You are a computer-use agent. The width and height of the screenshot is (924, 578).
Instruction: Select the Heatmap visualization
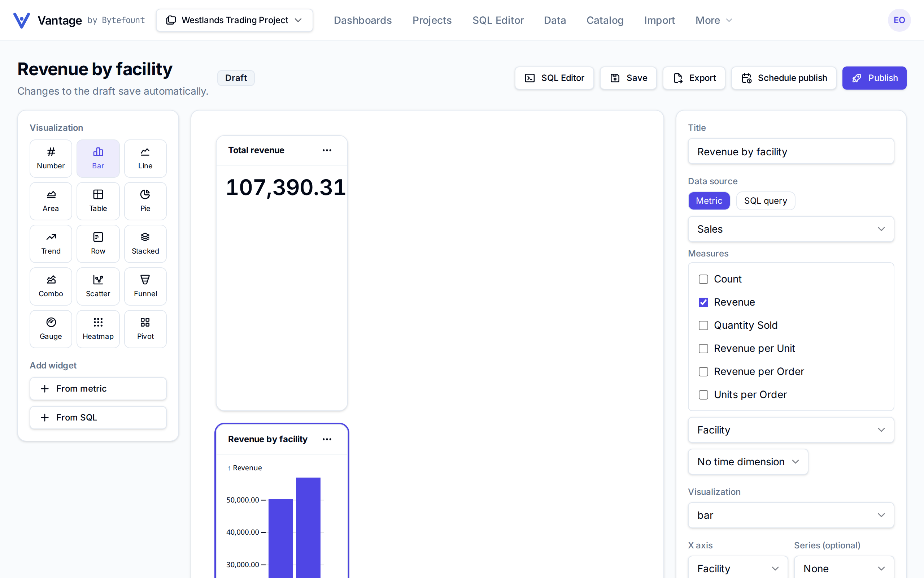click(98, 329)
